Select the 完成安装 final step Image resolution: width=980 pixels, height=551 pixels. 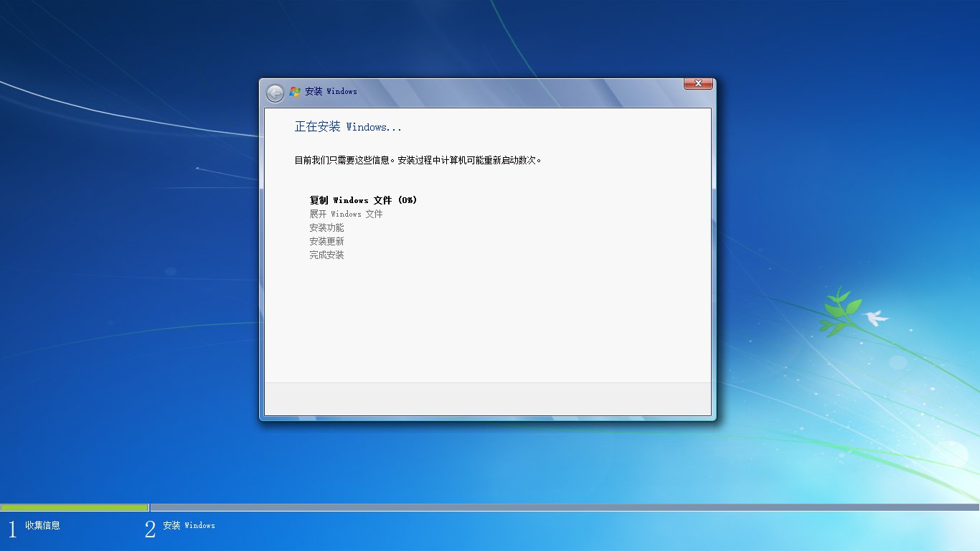pyautogui.click(x=326, y=255)
